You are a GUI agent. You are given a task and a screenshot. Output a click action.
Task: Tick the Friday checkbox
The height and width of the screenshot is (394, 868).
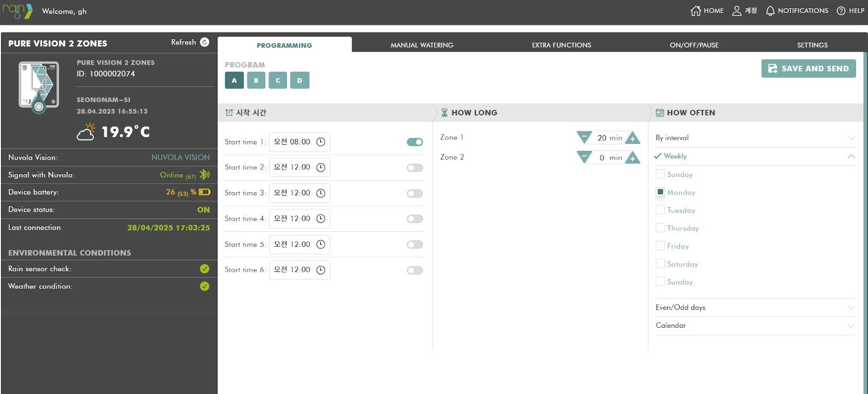[660, 246]
